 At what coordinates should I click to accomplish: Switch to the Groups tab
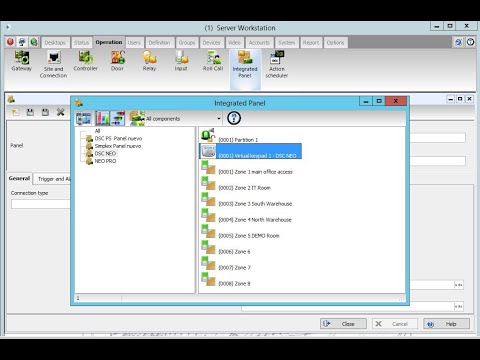(187, 43)
